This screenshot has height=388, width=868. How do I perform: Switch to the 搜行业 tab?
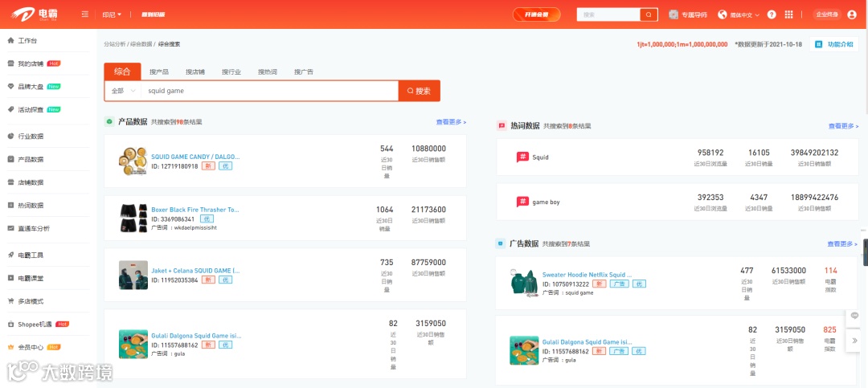pos(231,72)
